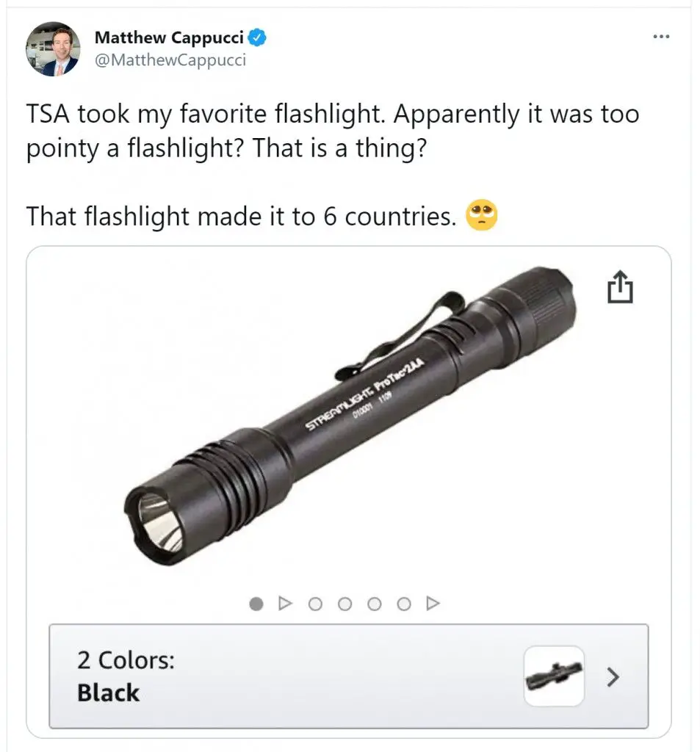
Task: Play the first video carousel indicator
Action: point(286,604)
